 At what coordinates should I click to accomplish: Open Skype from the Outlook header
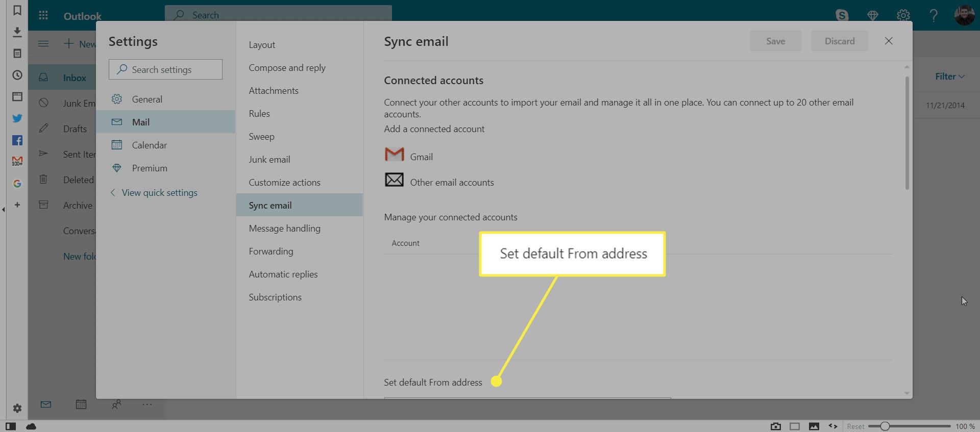pyautogui.click(x=842, y=15)
